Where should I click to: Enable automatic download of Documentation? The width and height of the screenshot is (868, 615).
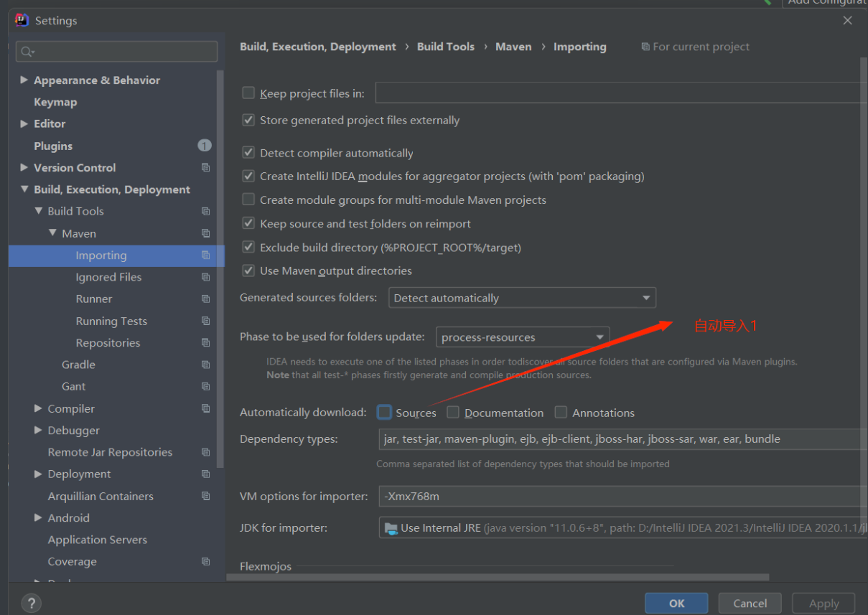click(453, 412)
